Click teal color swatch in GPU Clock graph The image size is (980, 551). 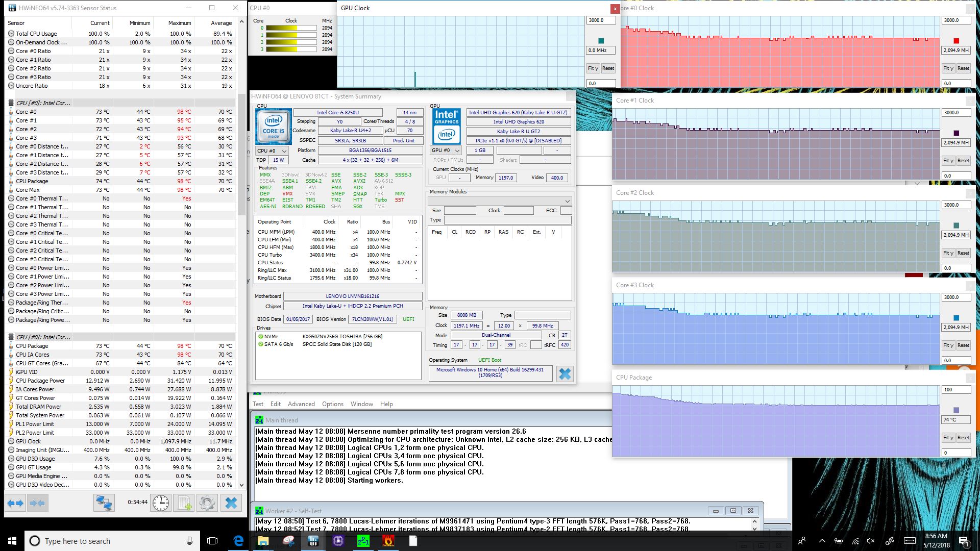601,41
